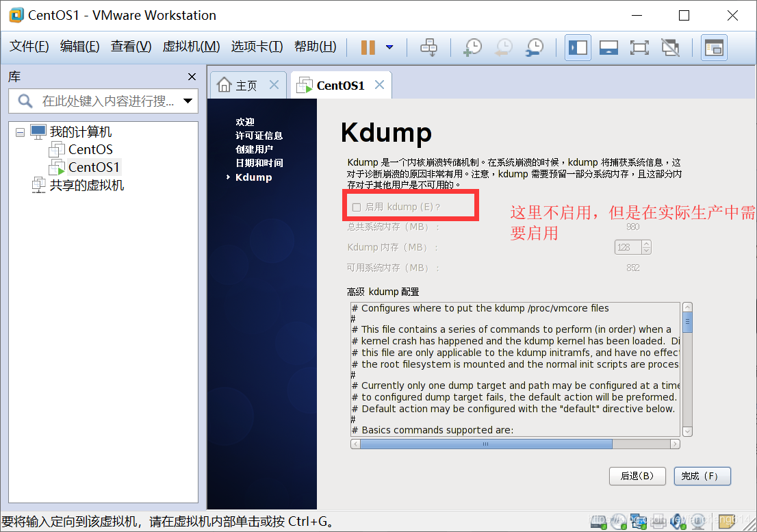
Task: Open the 查看(V) menu
Action: (131, 47)
